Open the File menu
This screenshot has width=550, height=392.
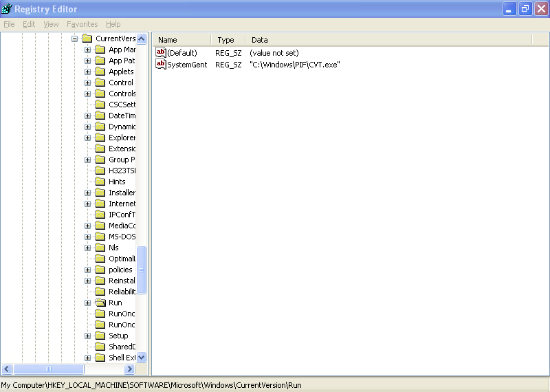[9, 24]
